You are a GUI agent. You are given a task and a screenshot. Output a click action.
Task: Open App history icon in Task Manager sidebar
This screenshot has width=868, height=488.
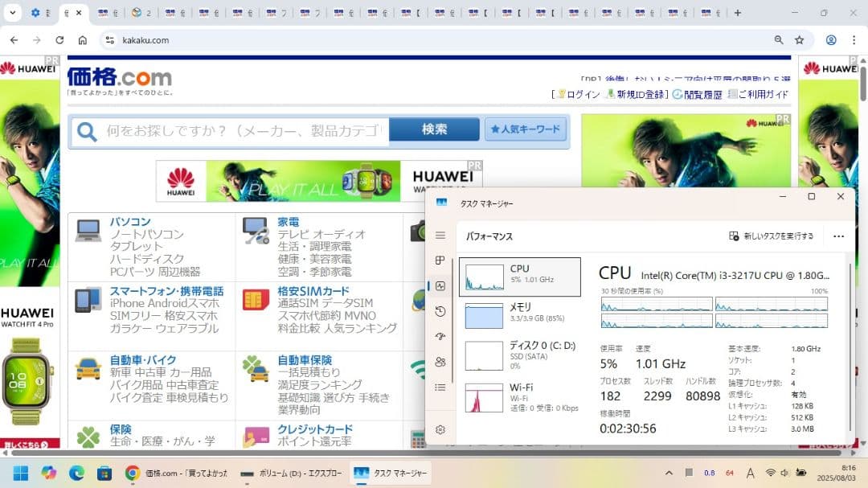(x=440, y=311)
